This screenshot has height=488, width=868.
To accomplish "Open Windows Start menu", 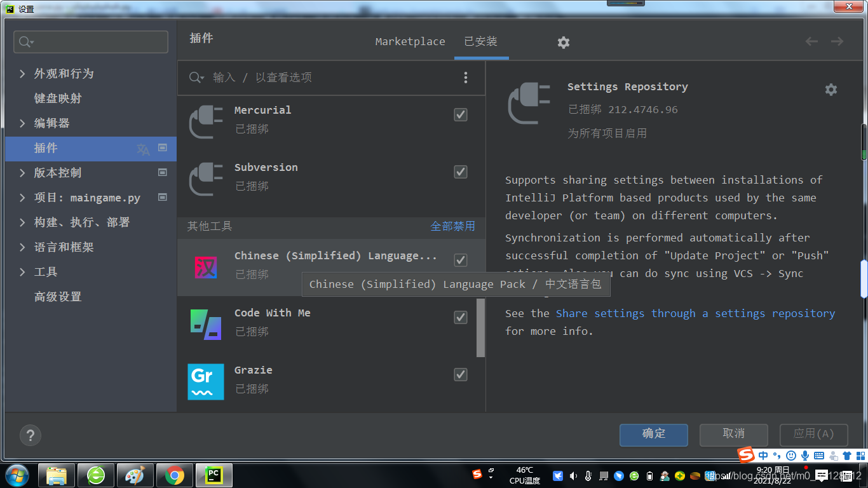I will (x=17, y=475).
